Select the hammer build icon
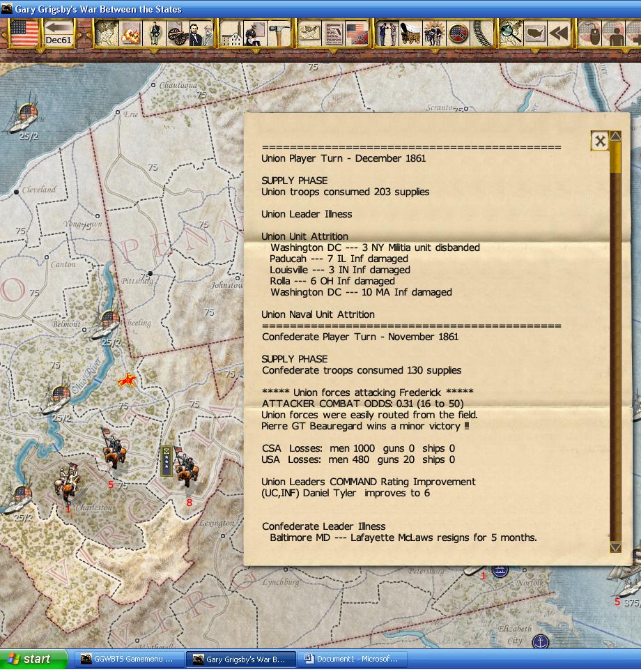The image size is (641, 672). (x=279, y=33)
